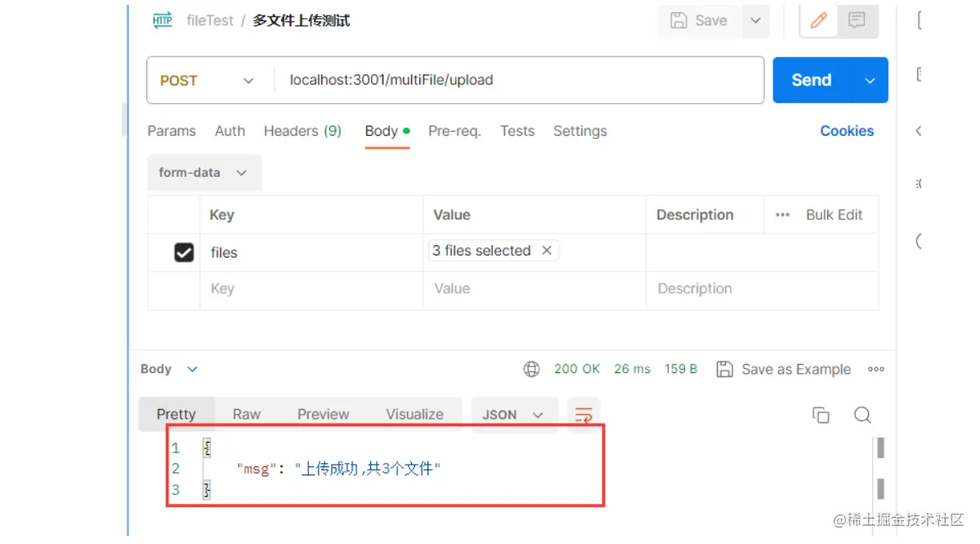Switch to the Params tab
Viewport: 980px width, 544px height.
point(172,132)
